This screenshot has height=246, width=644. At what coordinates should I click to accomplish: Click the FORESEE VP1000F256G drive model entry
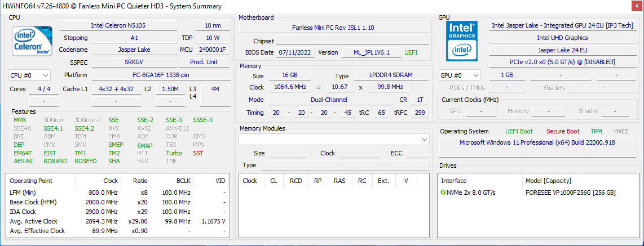[571, 193]
